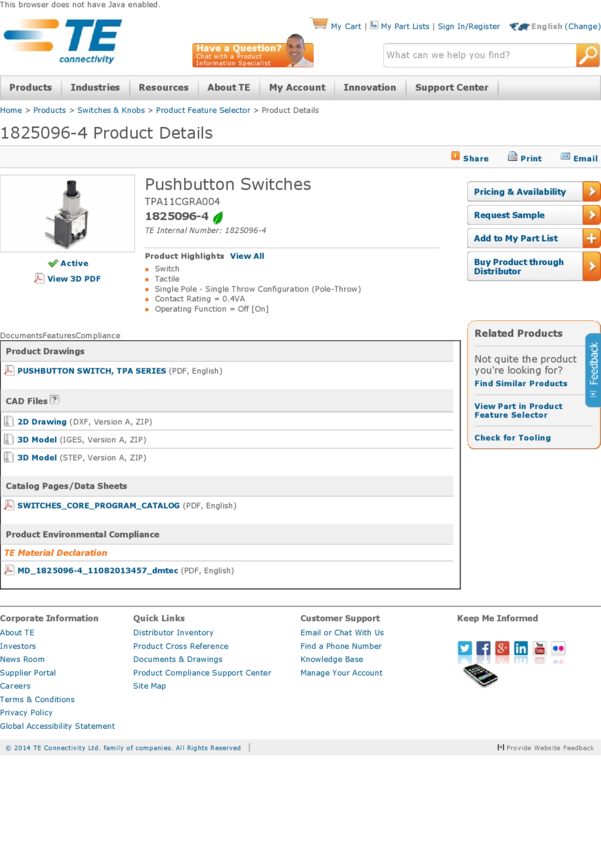
Task: Open the Facebook social icon
Action: pos(483,648)
